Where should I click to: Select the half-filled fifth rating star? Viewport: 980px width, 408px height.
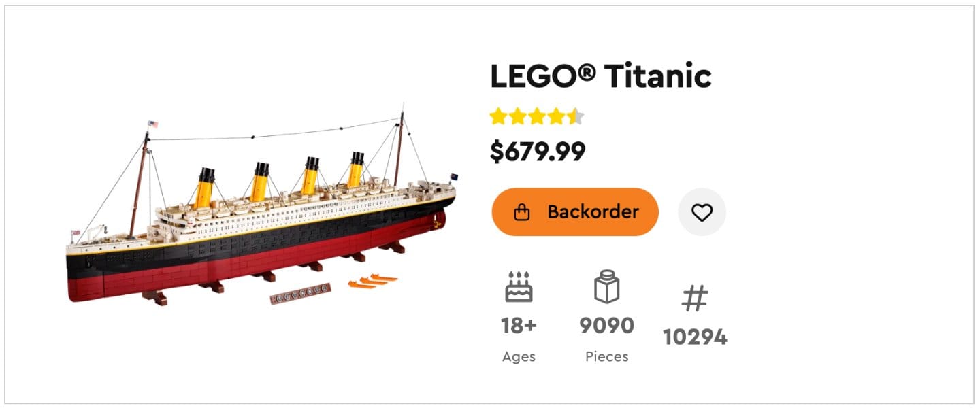point(575,117)
